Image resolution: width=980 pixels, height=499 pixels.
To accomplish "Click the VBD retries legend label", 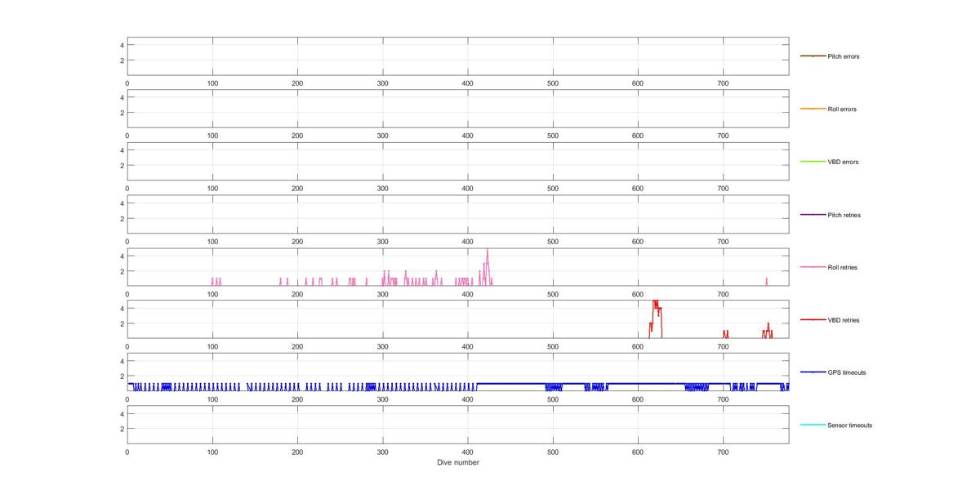I will (844, 320).
